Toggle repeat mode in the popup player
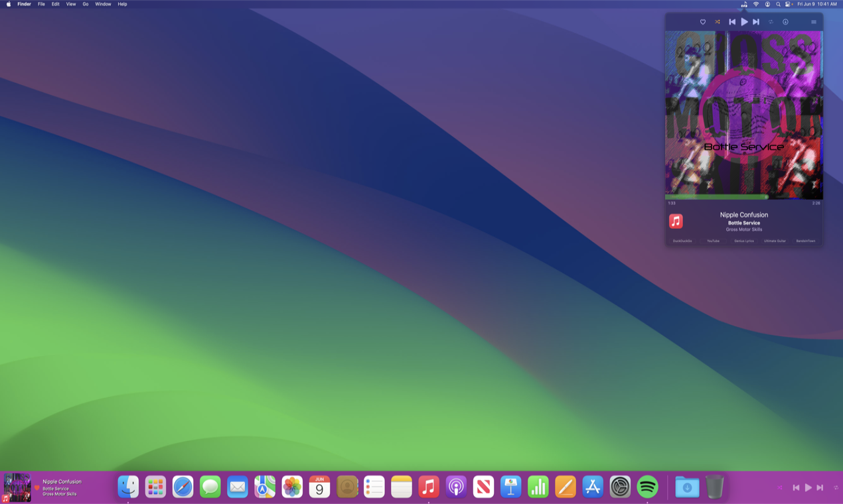The height and width of the screenshot is (504, 843). pyautogui.click(x=771, y=22)
